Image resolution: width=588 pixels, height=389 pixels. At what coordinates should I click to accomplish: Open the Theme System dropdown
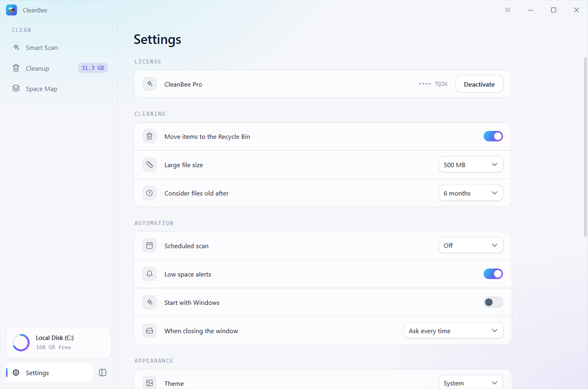point(470,383)
